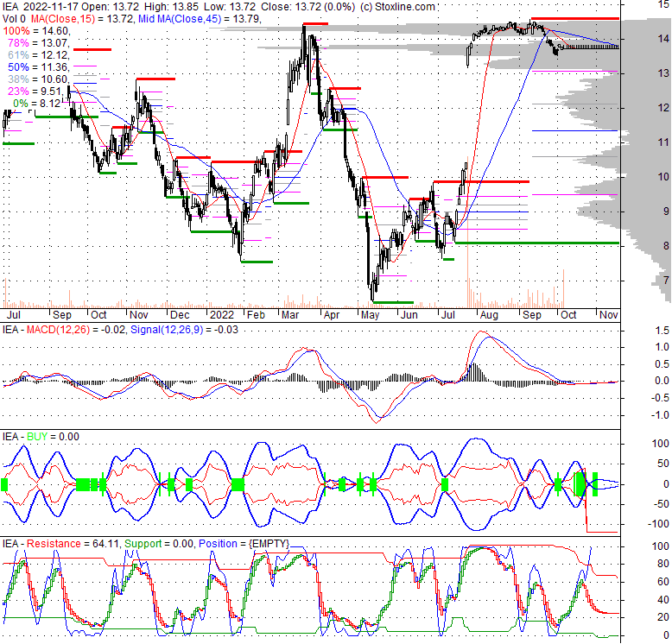The image size is (672, 644).
Task: Click the "Jun" month axis label
Action: [409, 315]
